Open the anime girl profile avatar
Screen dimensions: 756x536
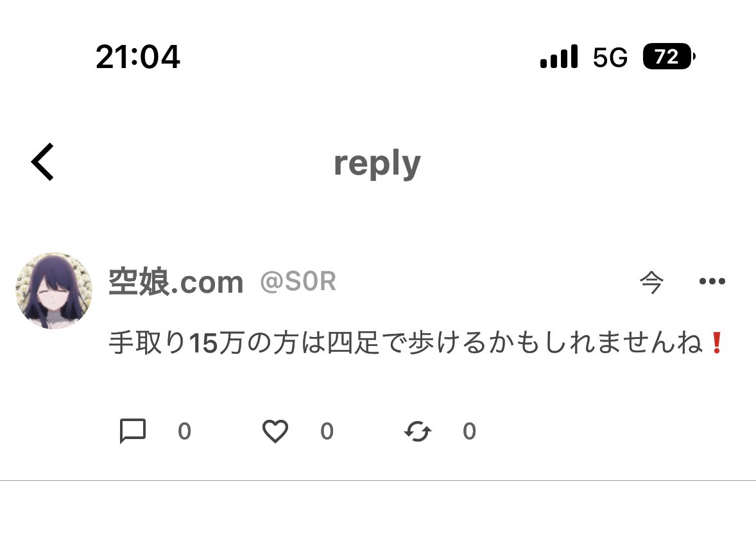coord(54,290)
